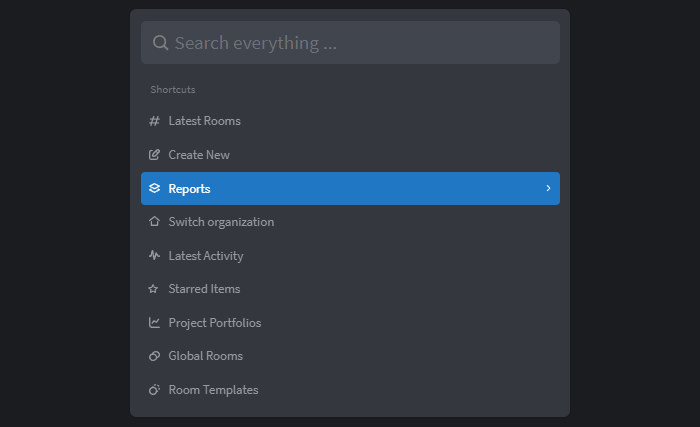Image resolution: width=700 pixels, height=427 pixels.
Task: Open Latest Activity from the list
Action: (350, 255)
